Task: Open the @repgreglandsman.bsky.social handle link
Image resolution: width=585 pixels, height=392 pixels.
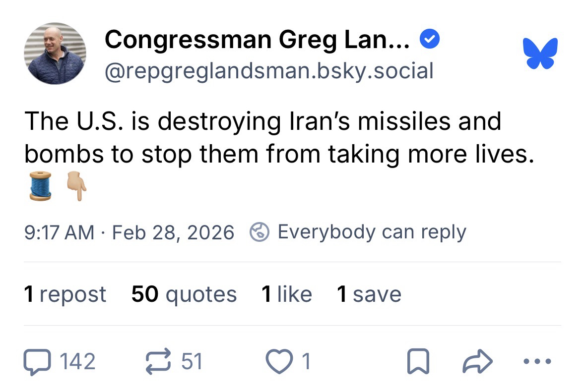Action: click(269, 71)
